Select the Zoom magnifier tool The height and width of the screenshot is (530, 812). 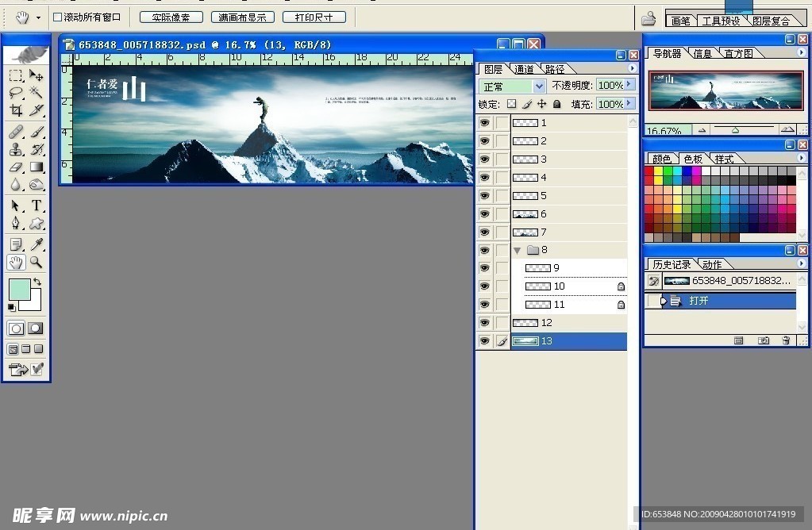click(x=37, y=263)
